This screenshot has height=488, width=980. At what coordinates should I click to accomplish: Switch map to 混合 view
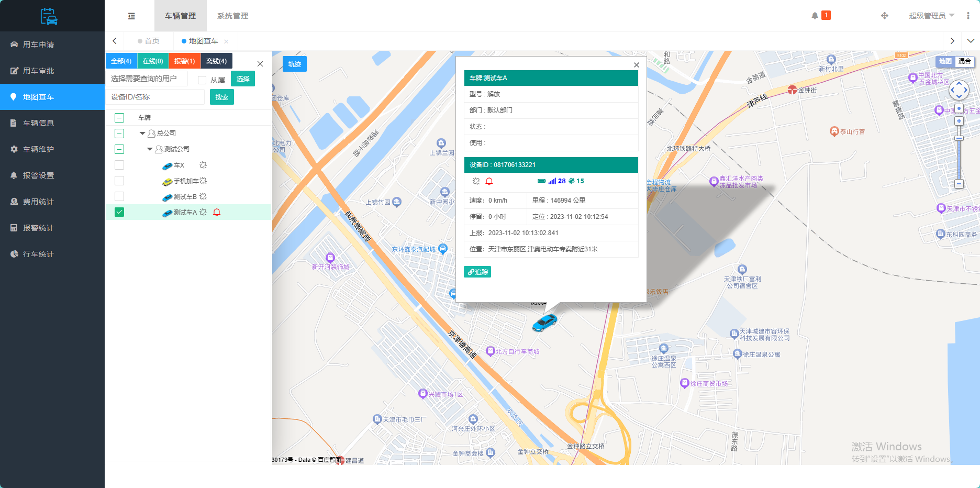965,61
